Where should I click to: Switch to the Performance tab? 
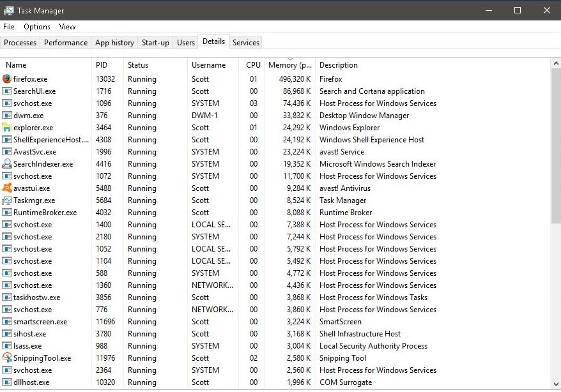65,43
